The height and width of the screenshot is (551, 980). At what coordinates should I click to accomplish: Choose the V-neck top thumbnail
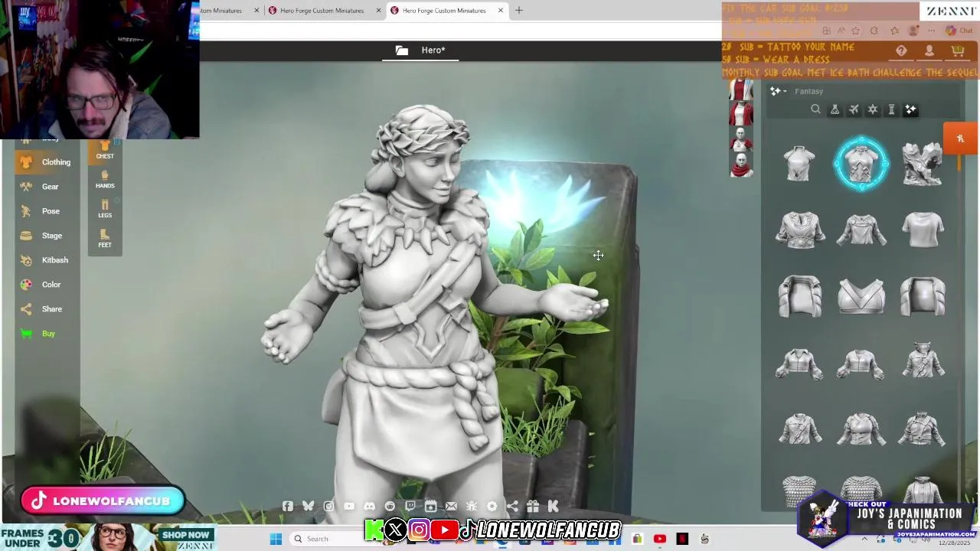click(x=861, y=296)
